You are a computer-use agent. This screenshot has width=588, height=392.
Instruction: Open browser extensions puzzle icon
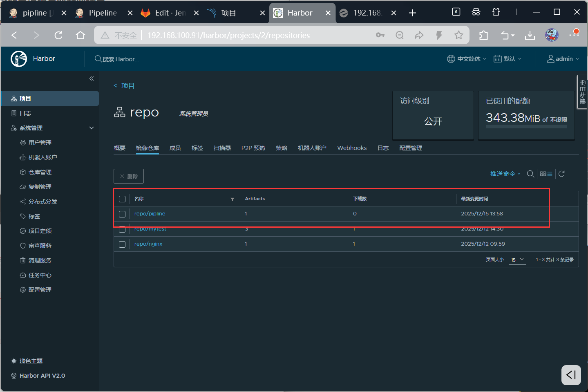[484, 35]
